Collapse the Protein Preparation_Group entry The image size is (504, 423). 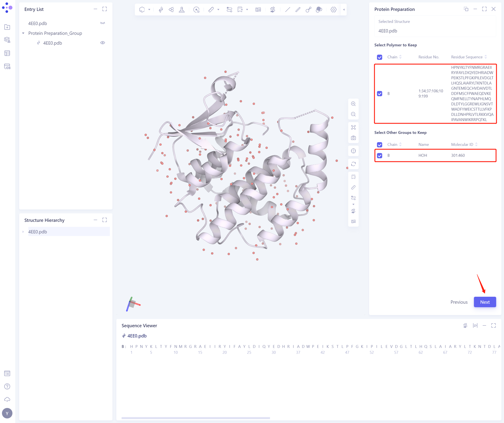[x=23, y=33]
